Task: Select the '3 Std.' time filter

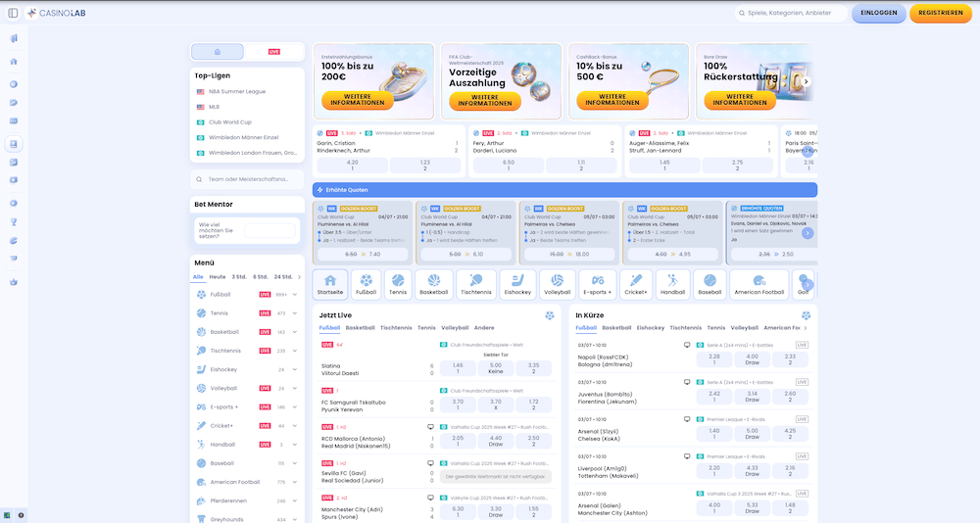Action: [238, 277]
